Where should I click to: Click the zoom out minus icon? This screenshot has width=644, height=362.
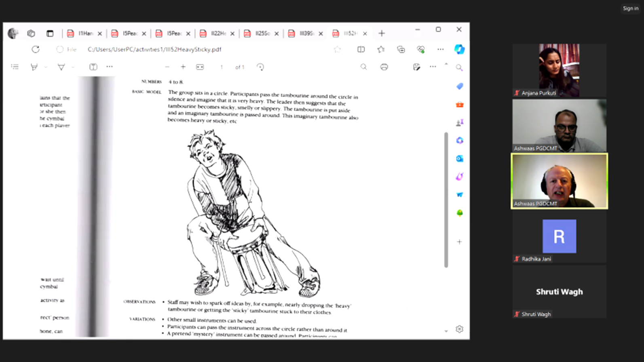(x=167, y=67)
